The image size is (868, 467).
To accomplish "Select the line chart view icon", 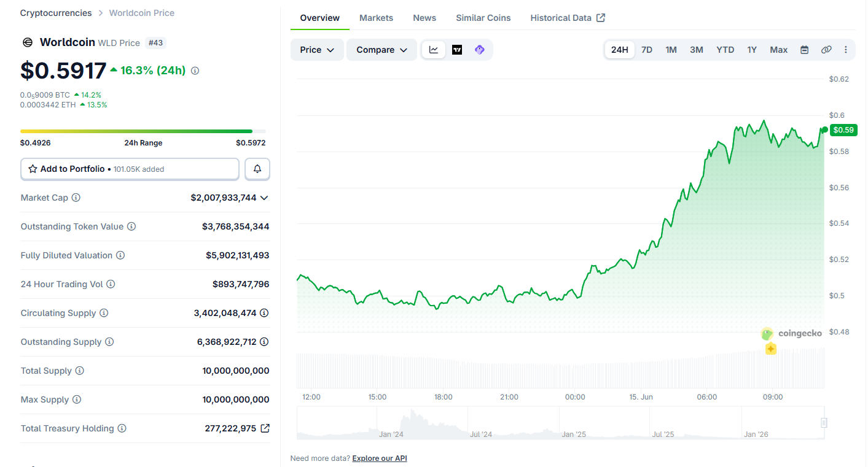I will pyautogui.click(x=434, y=50).
